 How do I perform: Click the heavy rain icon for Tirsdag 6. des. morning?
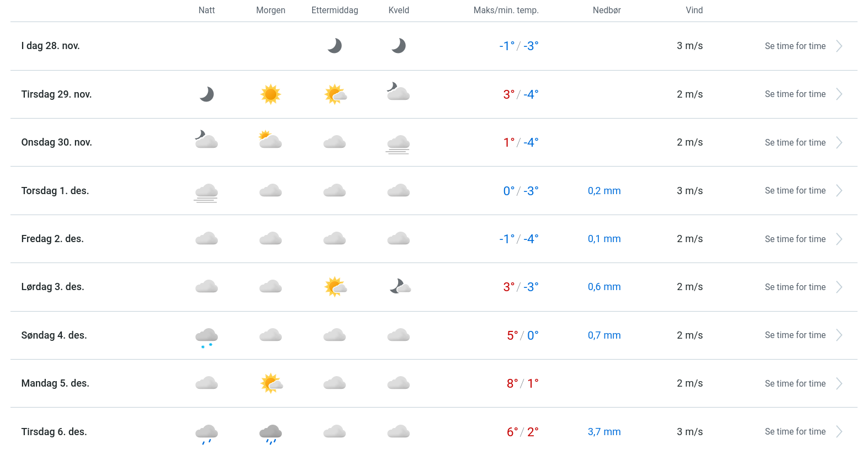click(x=271, y=433)
